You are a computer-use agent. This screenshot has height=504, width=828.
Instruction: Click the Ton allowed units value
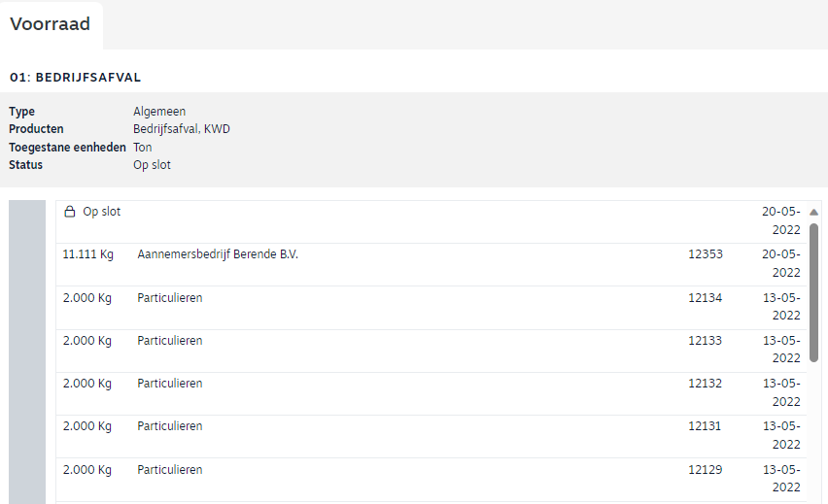pos(143,148)
